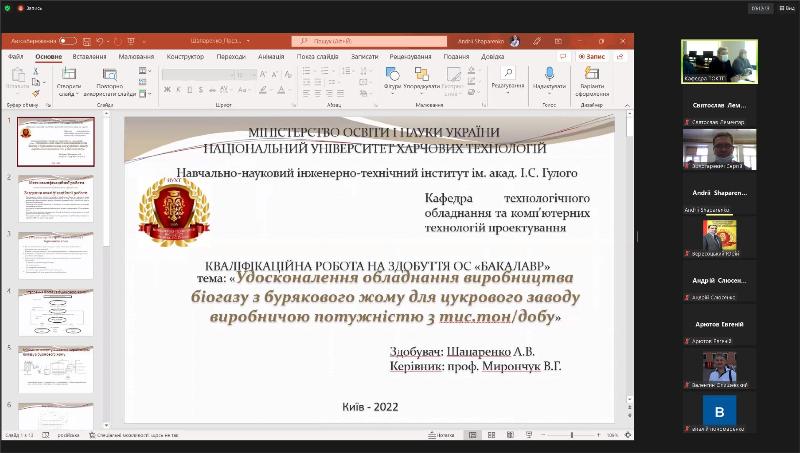Select slide 4 thumbnail
The width and height of the screenshot is (800, 453).
(x=56, y=312)
